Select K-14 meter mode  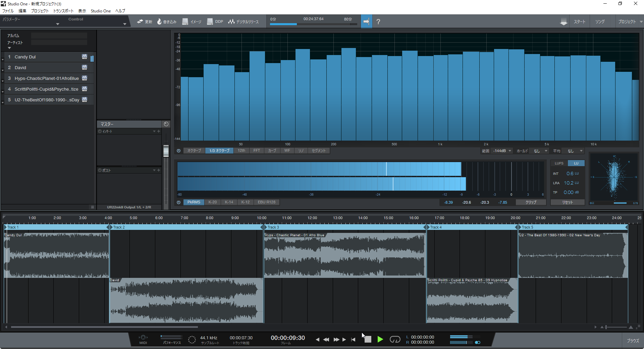(229, 202)
